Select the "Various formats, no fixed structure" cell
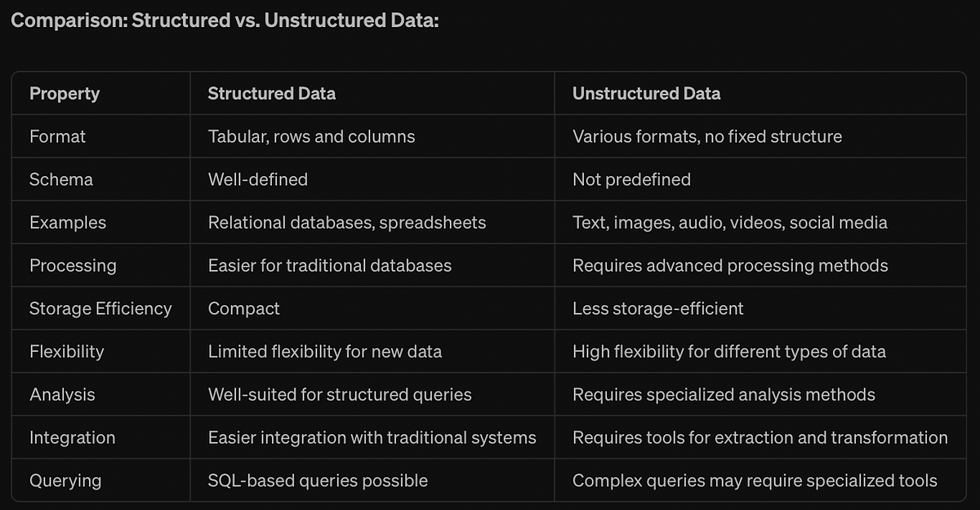980x510 pixels. (706, 136)
